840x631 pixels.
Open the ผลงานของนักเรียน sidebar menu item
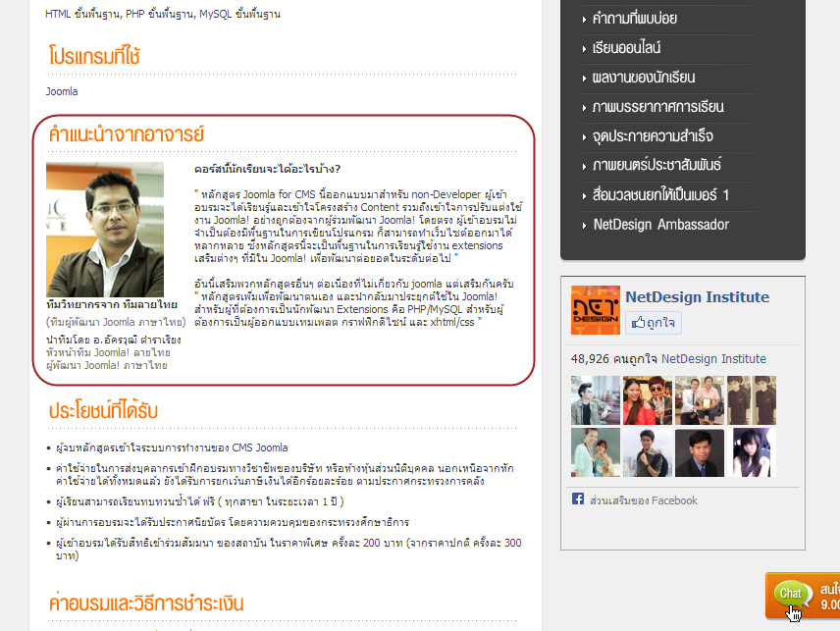644,78
